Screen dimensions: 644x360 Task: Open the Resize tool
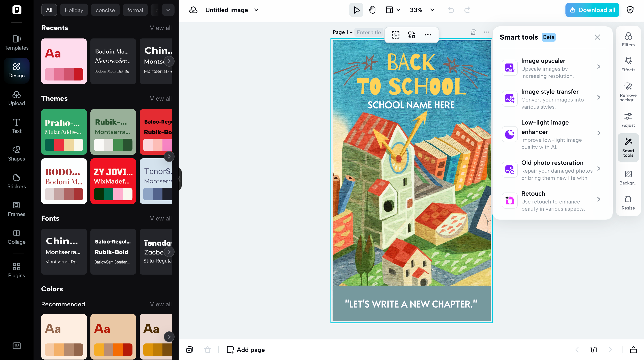(x=628, y=203)
